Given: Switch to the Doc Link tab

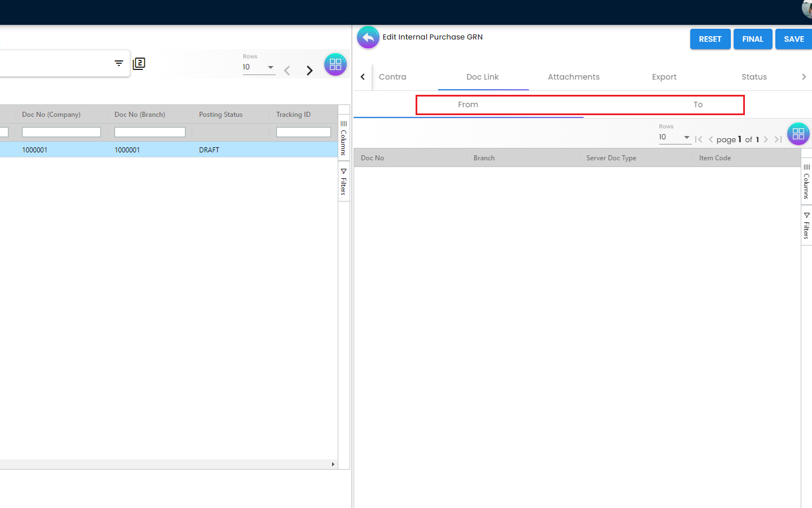Looking at the screenshot, I should pos(483,77).
